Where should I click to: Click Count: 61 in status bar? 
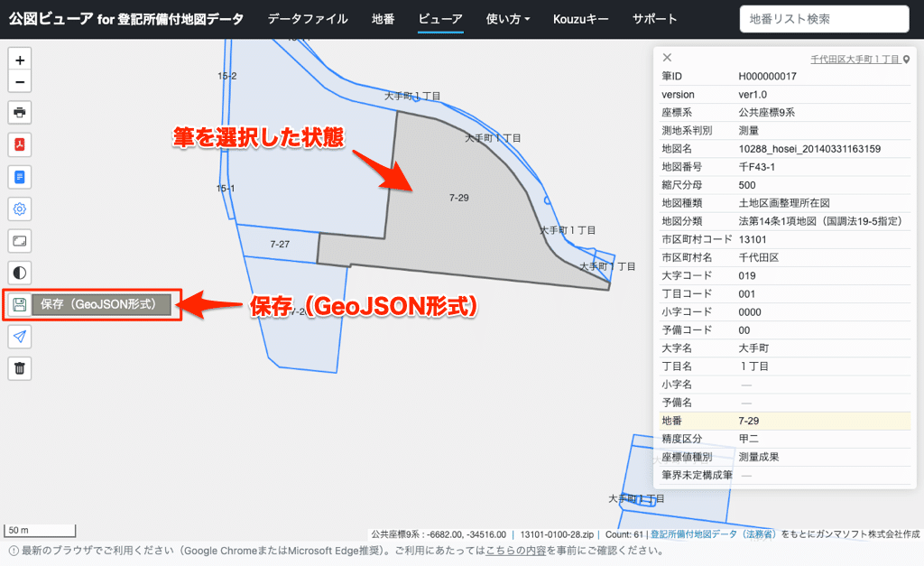pos(624,534)
